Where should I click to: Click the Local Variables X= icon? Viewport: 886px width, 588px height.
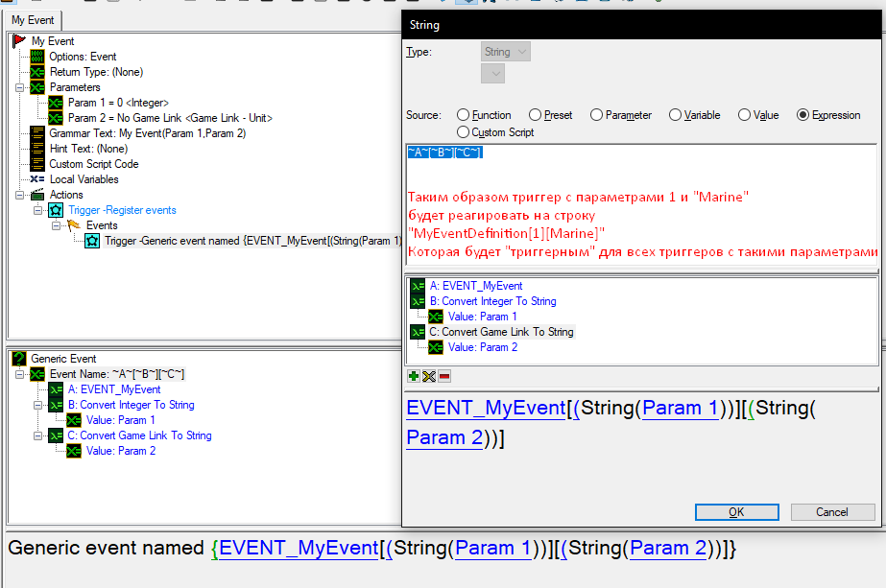(x=37, y=179)
